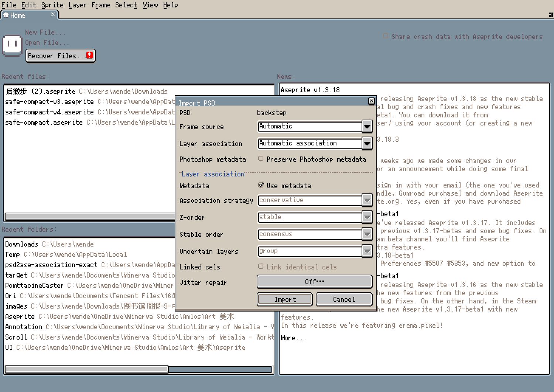Viewport: 554px width, 392px height.
Task: Click the Automatic association combo field
Action: tap(310, 143)
